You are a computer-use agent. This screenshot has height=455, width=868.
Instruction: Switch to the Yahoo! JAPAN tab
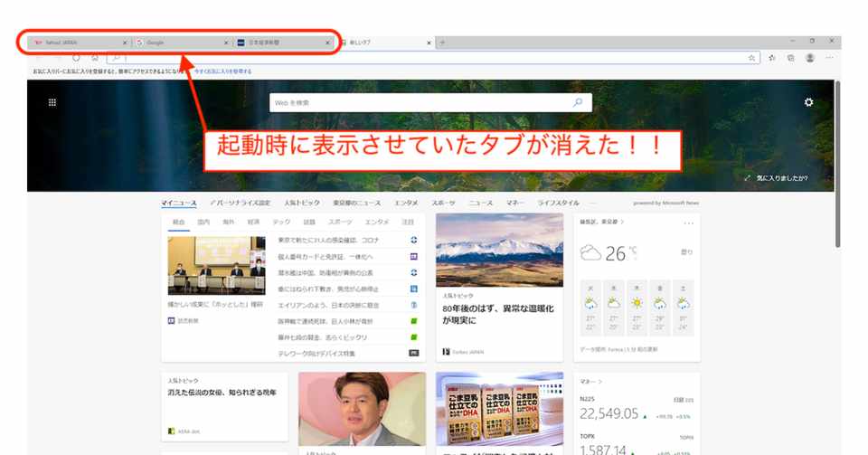[x=78, y=43]
